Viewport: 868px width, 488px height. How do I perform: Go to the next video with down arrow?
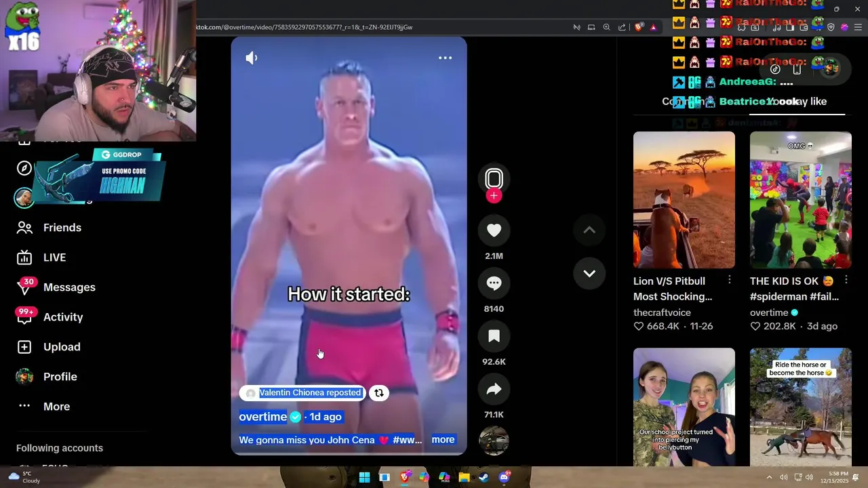coord(589,274)
